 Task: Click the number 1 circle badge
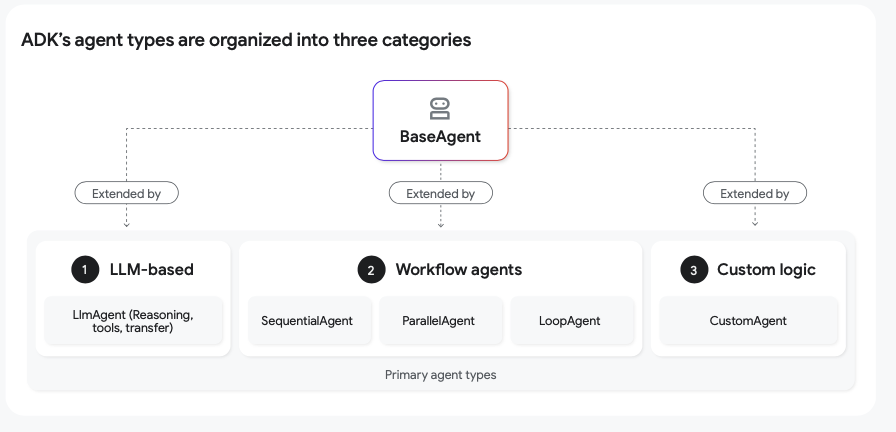click(x=85, y=269)
